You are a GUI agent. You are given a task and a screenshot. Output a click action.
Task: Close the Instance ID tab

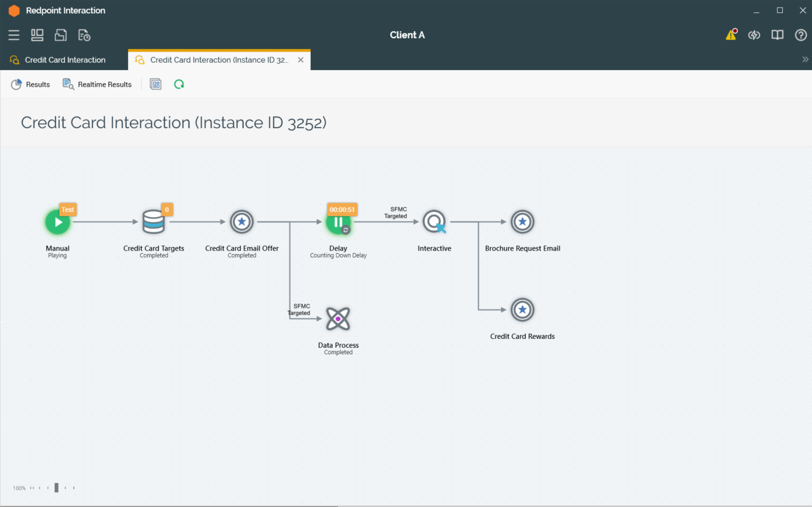click(301, 60)
